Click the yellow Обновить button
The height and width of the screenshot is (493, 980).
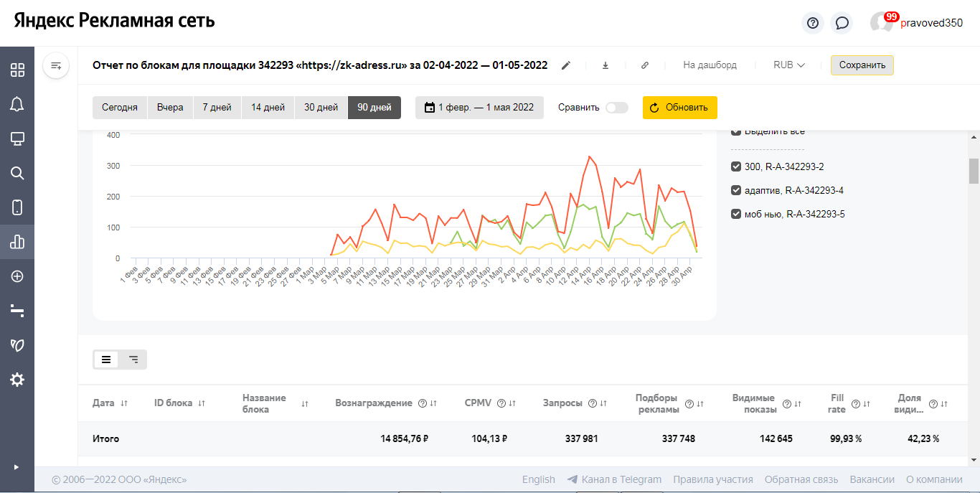tap(679, 108)
